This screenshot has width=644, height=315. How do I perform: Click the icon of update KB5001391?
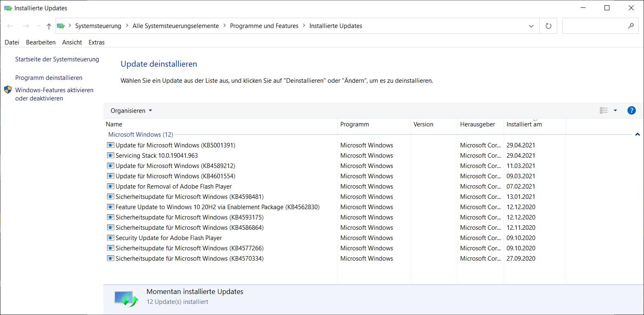click(110, 145)
